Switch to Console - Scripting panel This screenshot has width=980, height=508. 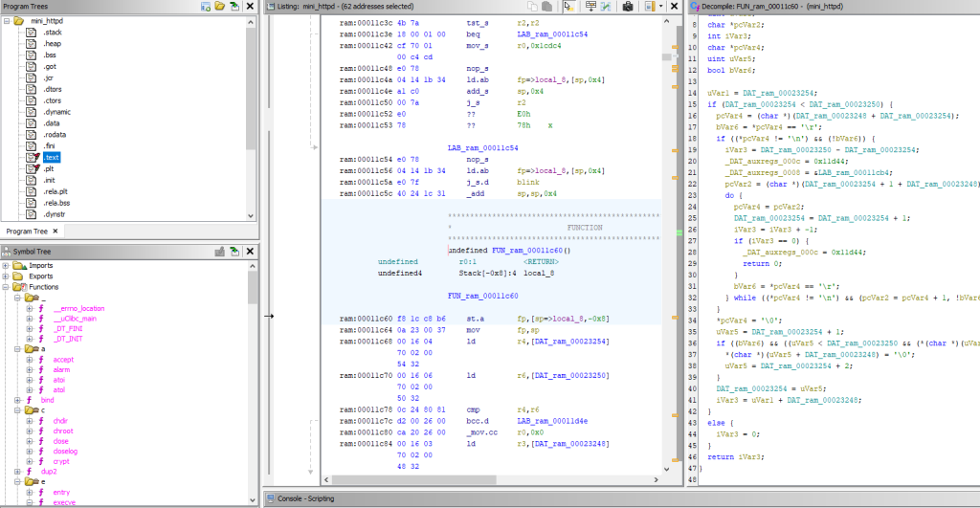[304, 498]
